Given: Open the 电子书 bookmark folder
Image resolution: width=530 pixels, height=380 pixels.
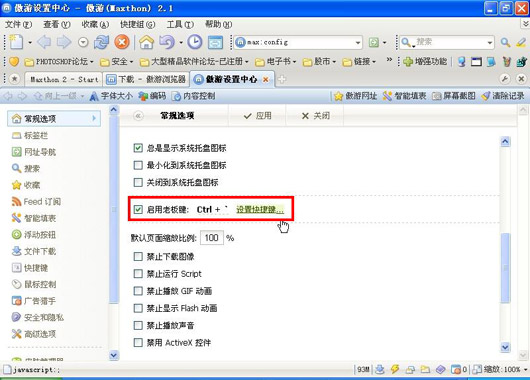Looking at the screenshot, I should (x=275, y=62).
